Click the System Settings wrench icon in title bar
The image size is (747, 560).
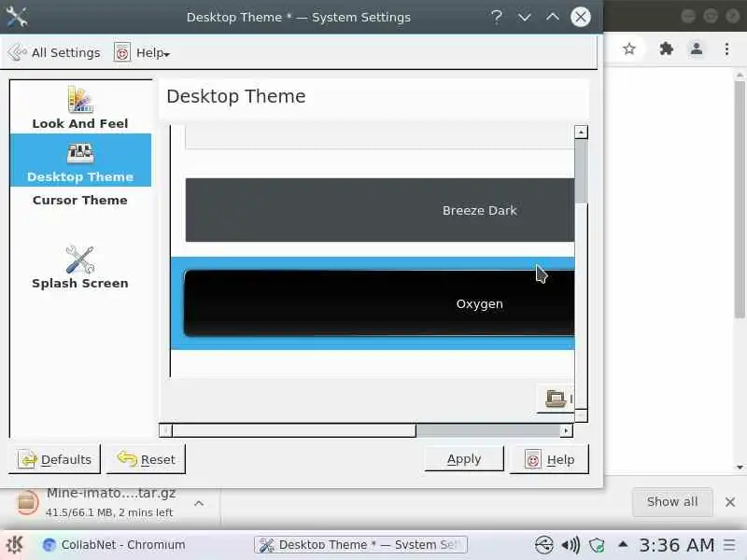[17, 17]
